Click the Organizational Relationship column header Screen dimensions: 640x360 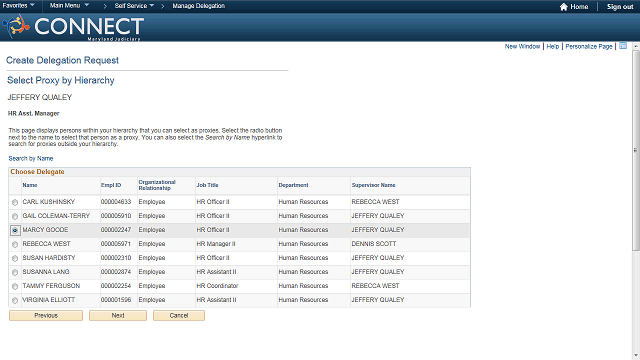[x=157, y=185]
